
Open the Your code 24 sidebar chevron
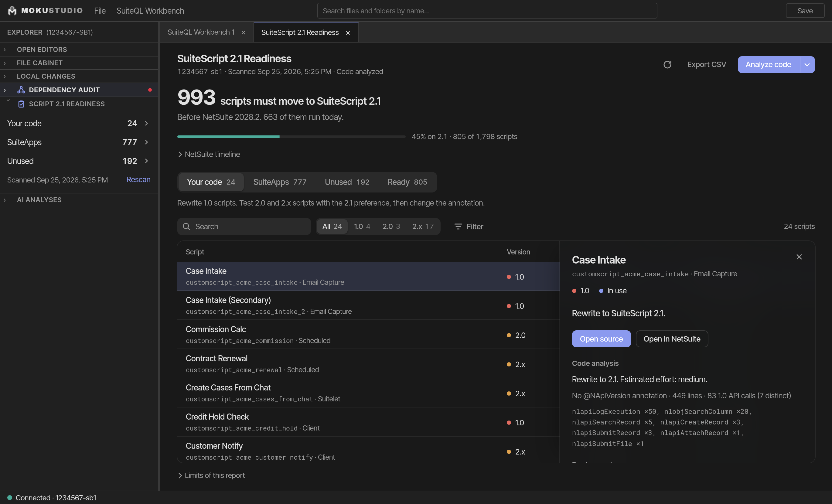point(147,123)
